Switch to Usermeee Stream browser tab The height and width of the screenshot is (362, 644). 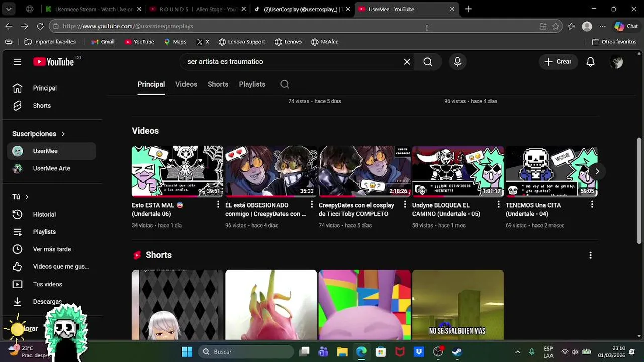(x=93, y=9)
